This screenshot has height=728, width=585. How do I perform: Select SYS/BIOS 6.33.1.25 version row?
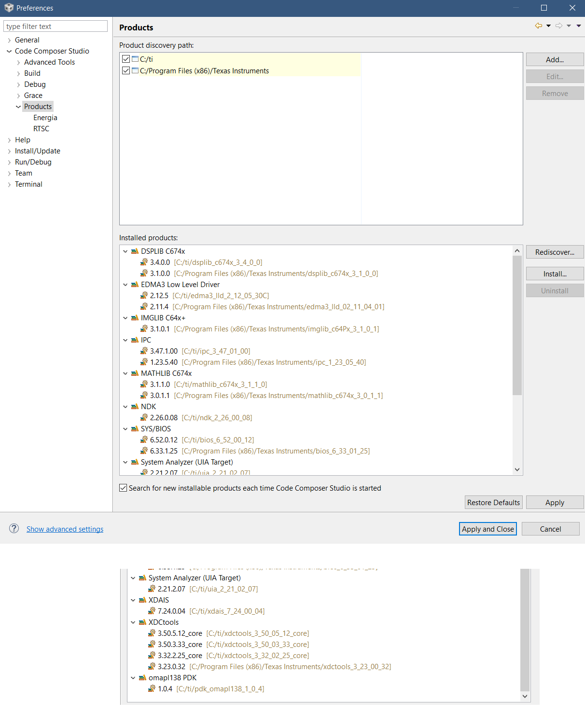tap(255, 451)
